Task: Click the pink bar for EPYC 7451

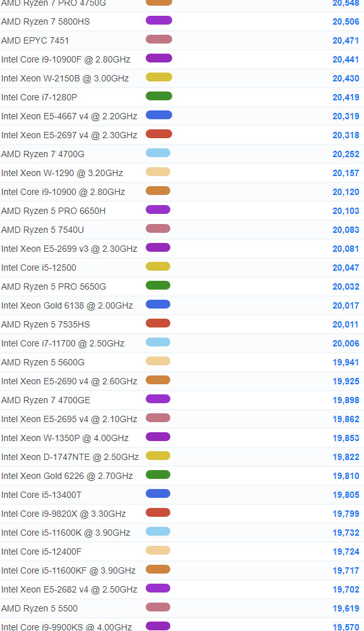Action: pos(159,39)
